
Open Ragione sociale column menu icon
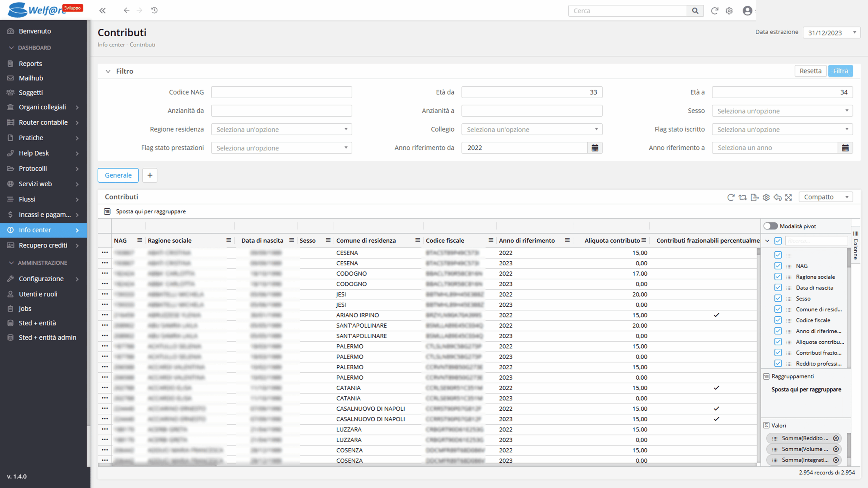229,240
